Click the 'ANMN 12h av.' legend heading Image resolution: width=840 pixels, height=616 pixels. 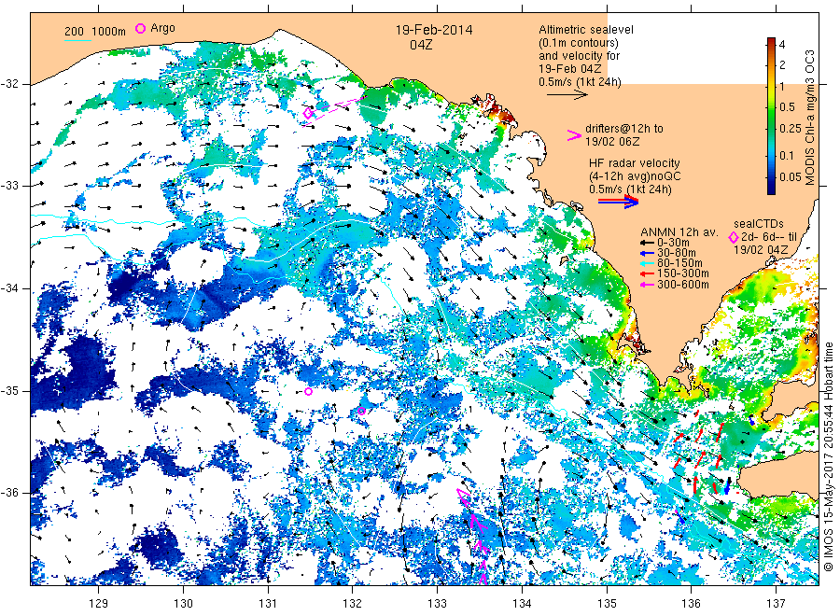coord(679,232)
